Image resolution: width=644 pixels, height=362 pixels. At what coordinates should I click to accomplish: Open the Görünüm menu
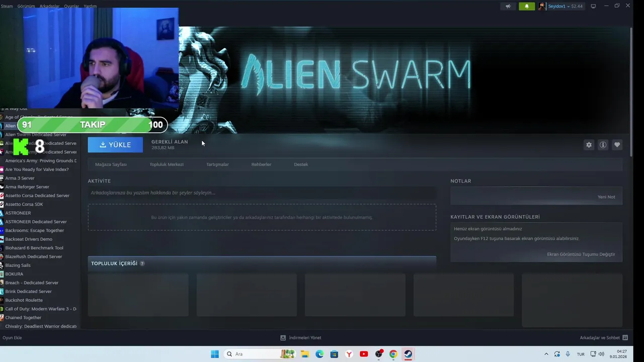[x=26, y=6]
